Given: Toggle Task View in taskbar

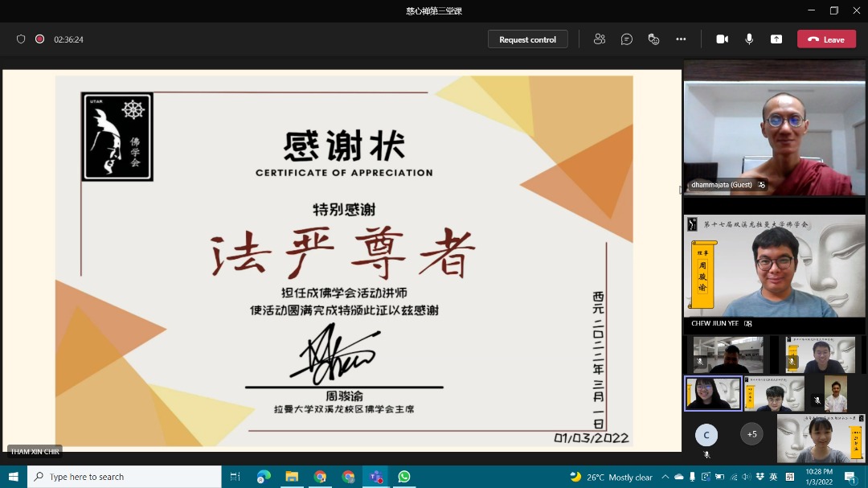Looking at the screenshot, I should tap(235, 477).
